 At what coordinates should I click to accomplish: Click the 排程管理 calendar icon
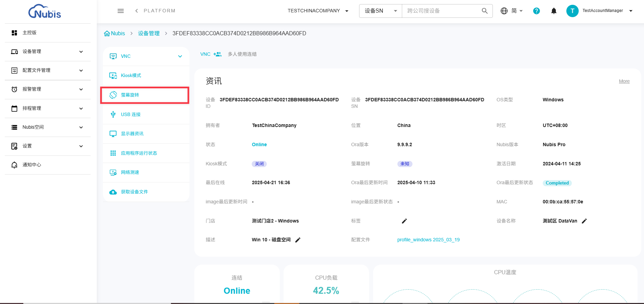[14, 109]
